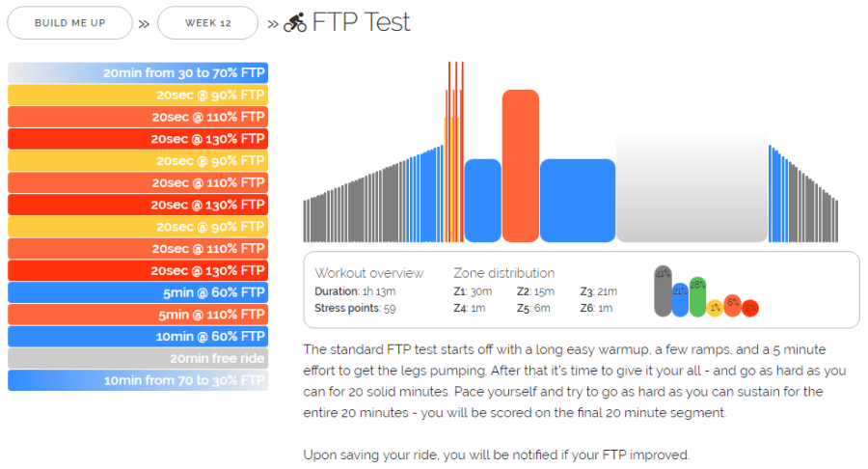Click the gray free ride block in chart
The width and height of the screenshot is (868, 469).
[691, 187]
